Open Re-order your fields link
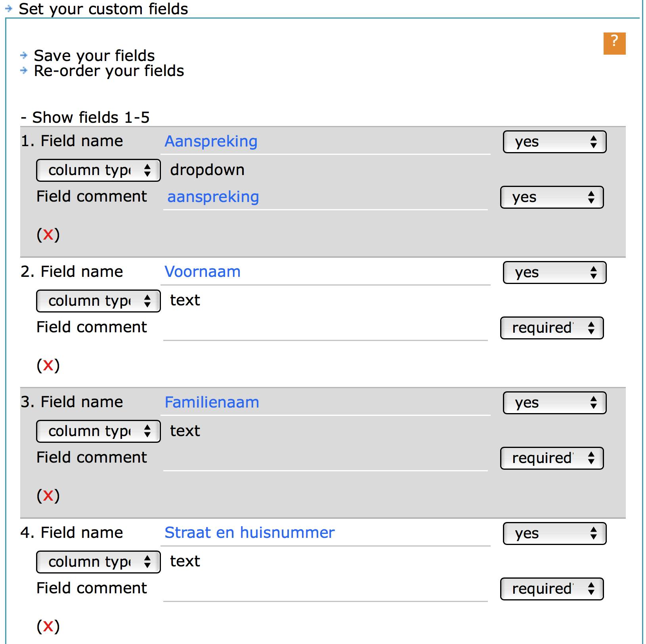 coord(109,71)
